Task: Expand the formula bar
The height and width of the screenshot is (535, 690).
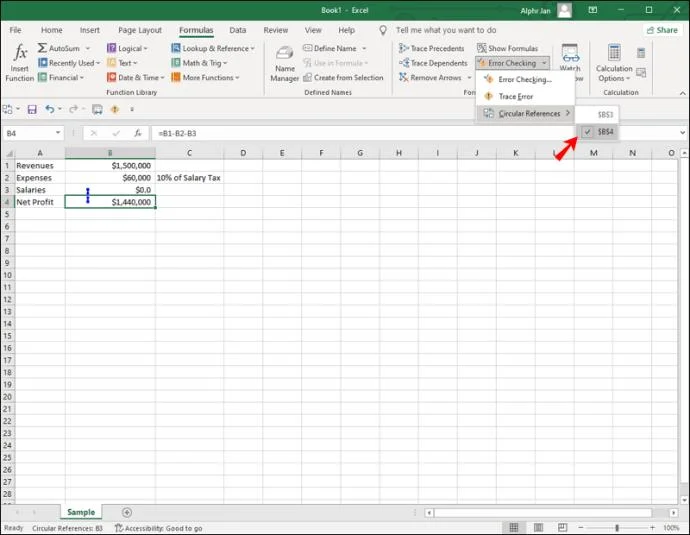Action: click(x=682, y=133)
